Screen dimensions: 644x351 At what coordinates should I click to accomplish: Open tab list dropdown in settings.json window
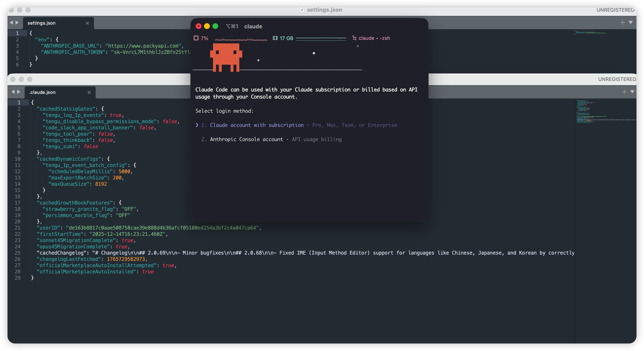(631, 23)
